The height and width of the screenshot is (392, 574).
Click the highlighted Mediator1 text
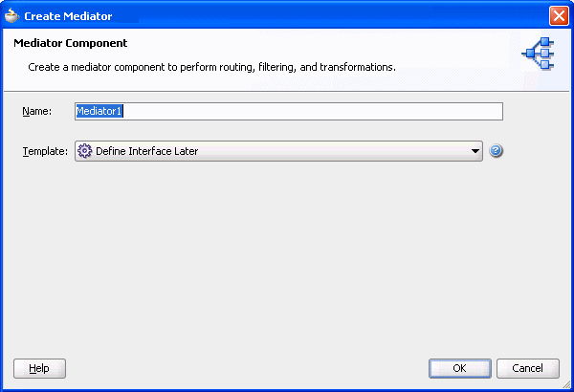(x=99, y=111)
